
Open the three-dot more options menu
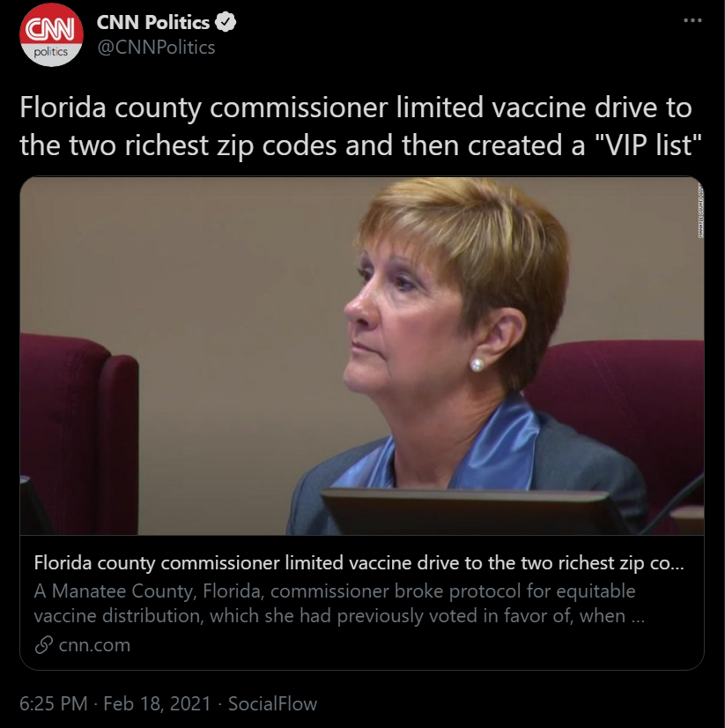[693, 20]
